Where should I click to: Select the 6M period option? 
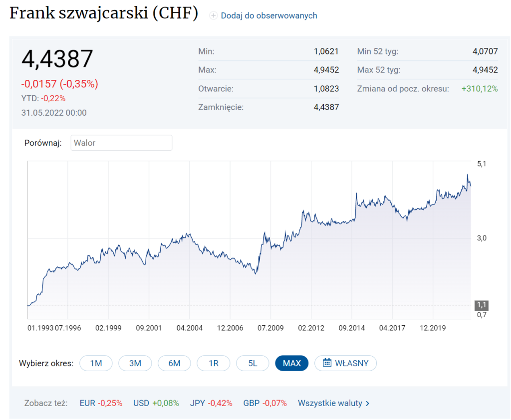(x=174, y=363)
